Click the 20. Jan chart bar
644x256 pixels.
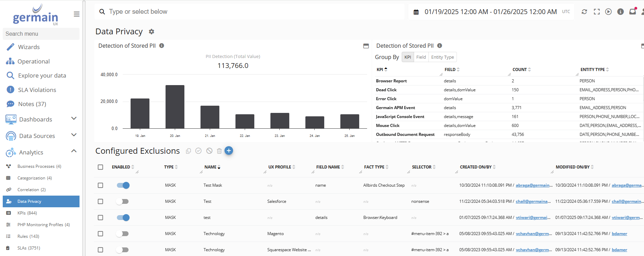[x=175, y=106]
